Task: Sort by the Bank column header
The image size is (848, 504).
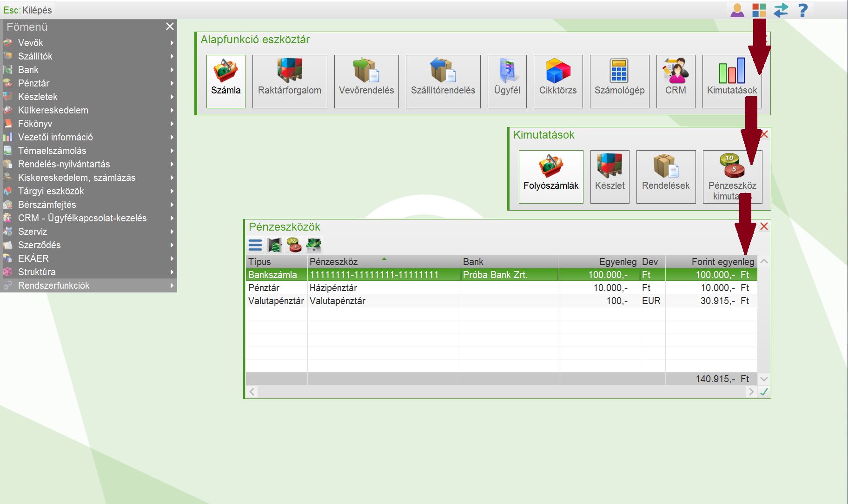Action: tap(510, 262)
